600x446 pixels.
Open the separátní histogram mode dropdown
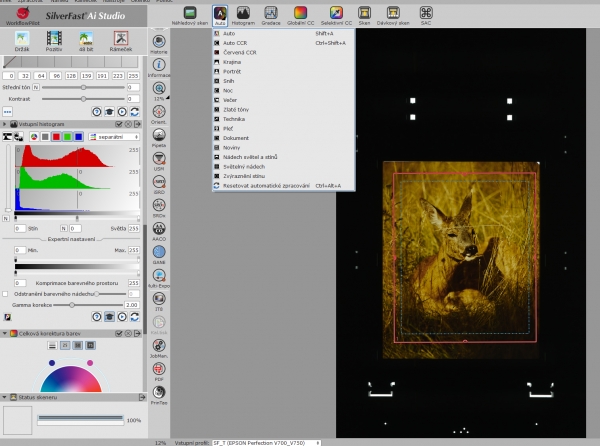pos(114,137)
